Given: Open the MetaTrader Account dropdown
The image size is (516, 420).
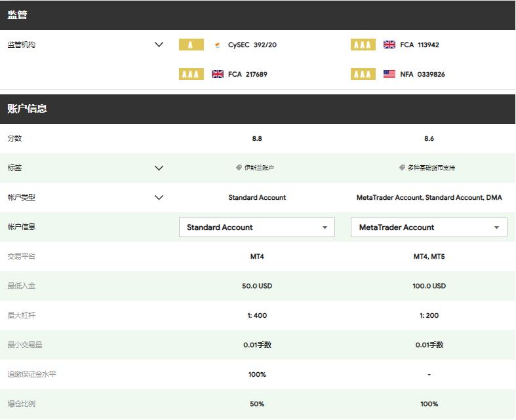Looking at the screenshot, I should [x=429, y=227].
